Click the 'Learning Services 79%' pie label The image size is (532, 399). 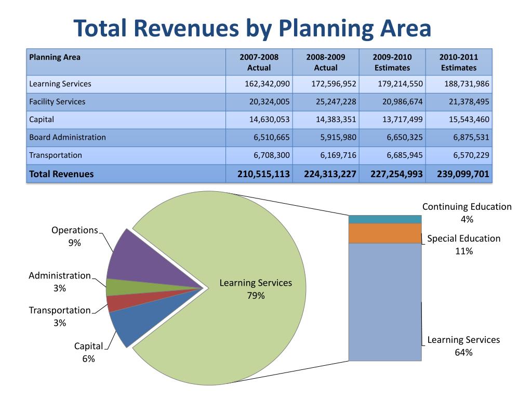[x=256, y=289]
